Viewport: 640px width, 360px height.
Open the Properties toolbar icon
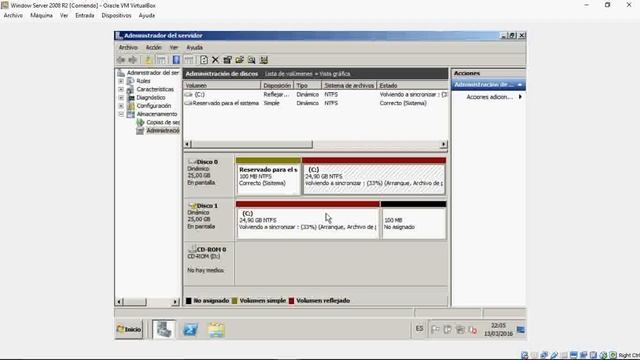tap(227, 60)
